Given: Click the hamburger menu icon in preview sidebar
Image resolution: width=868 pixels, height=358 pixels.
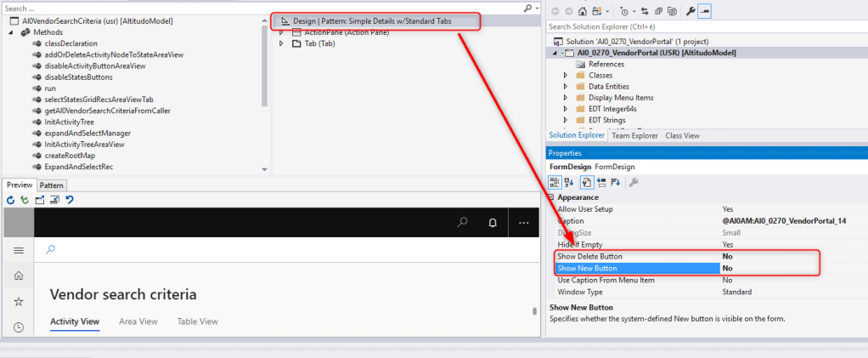Looking at the screenshot, I should point(19,250).
